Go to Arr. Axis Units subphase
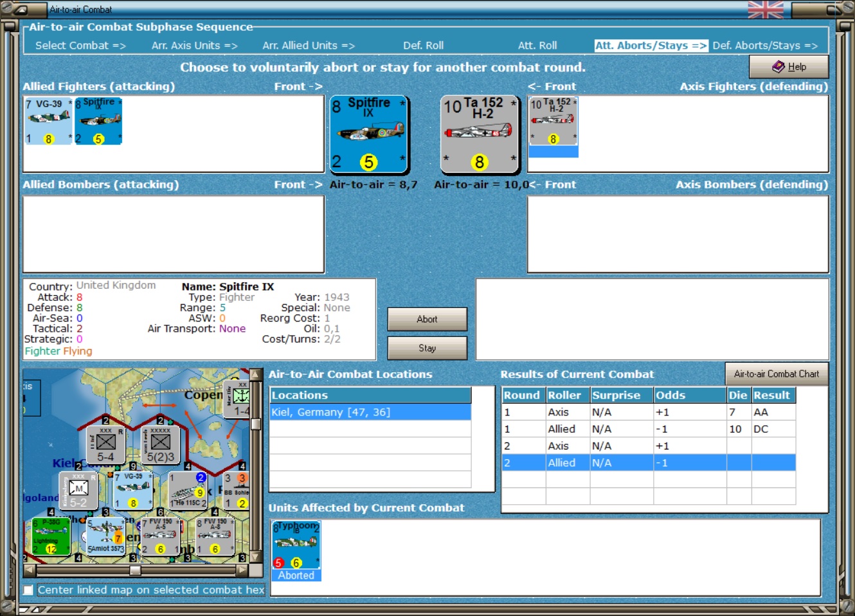Viewport: 855px width, 616px height. [x=195, y=46]
